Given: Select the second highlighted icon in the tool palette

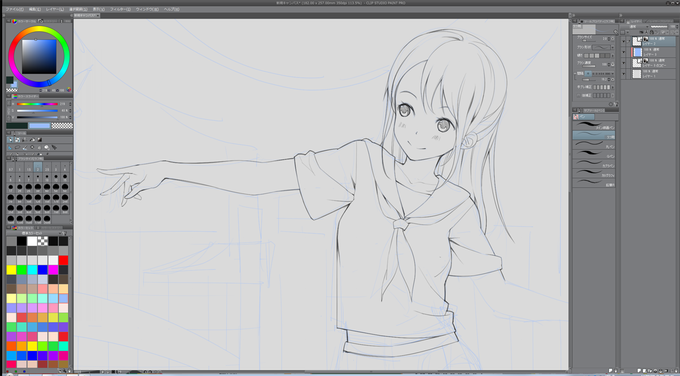Looking at the screenshot, I should click(17, 140).
